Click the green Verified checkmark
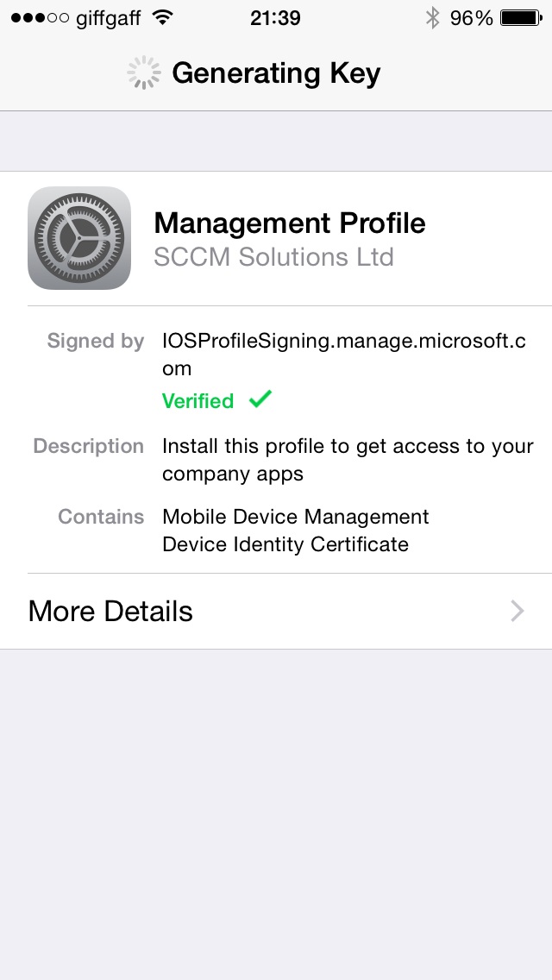This screenshot has width=552, height=980. (260, 399)
